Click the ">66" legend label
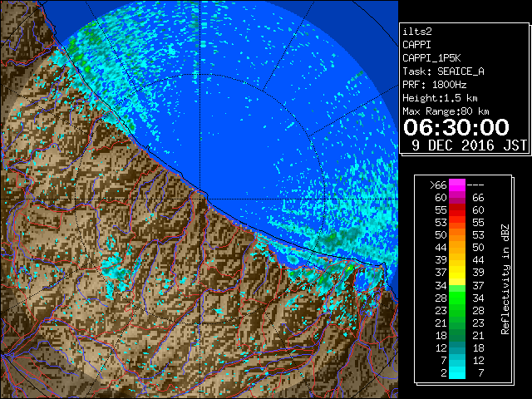Screen dimensions: 532x399 tap(438, 185)
